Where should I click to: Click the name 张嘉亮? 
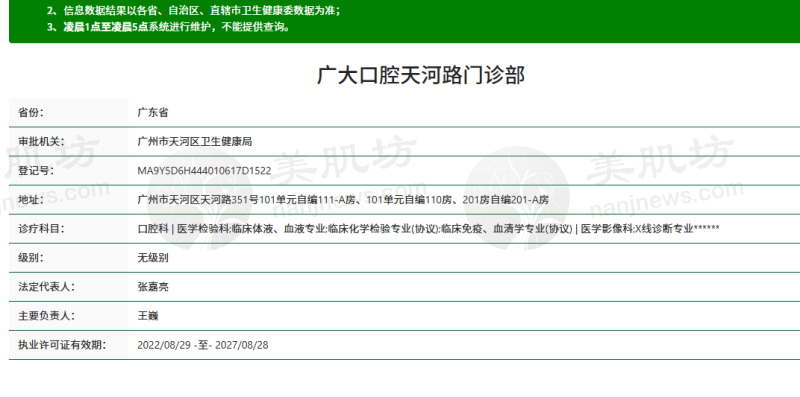[153, 287]
